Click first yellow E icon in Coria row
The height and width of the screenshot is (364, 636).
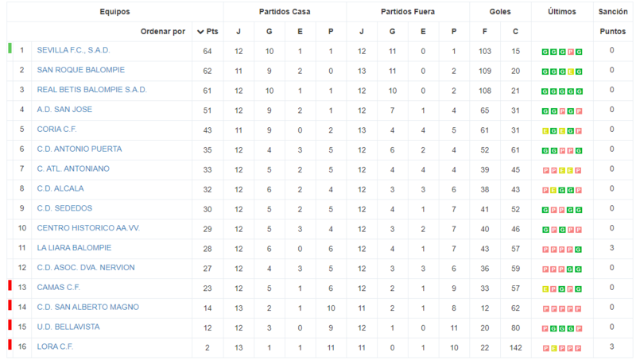pos(545,131)
